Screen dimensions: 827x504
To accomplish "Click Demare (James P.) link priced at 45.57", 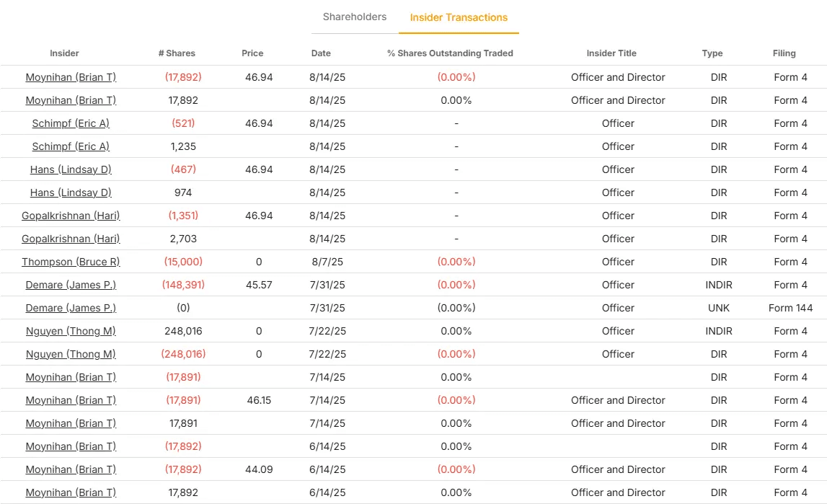I will click(71, 285).
